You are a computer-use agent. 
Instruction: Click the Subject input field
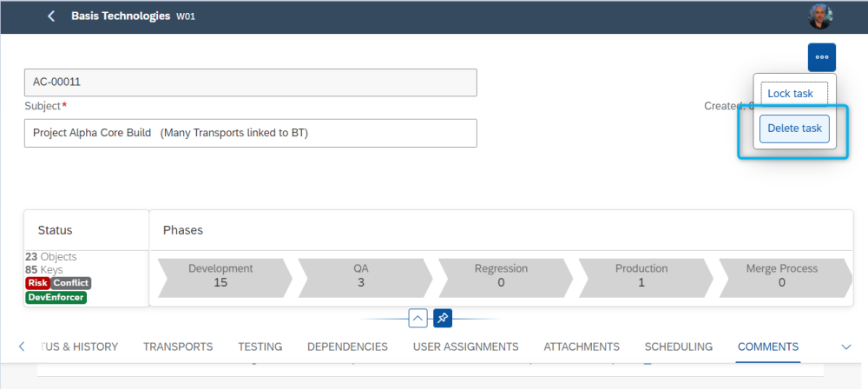(250, 133)
